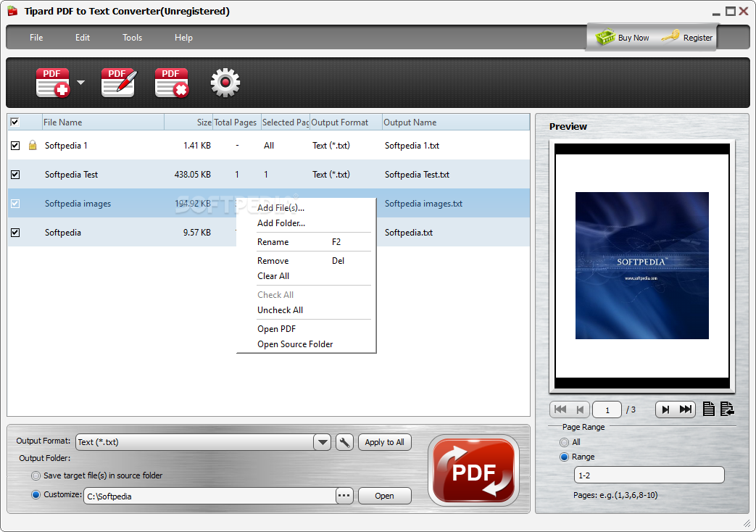Click the Remove PDF toolbar icon
This screenshot has width=756, height=532.
(x=172, y=83)
